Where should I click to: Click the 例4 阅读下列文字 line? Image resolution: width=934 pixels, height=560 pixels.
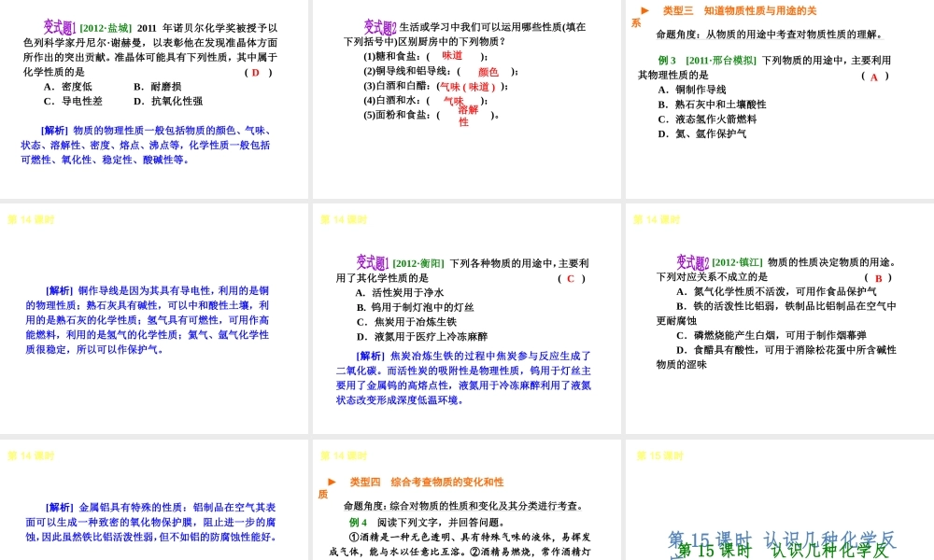tap(427, 522)
